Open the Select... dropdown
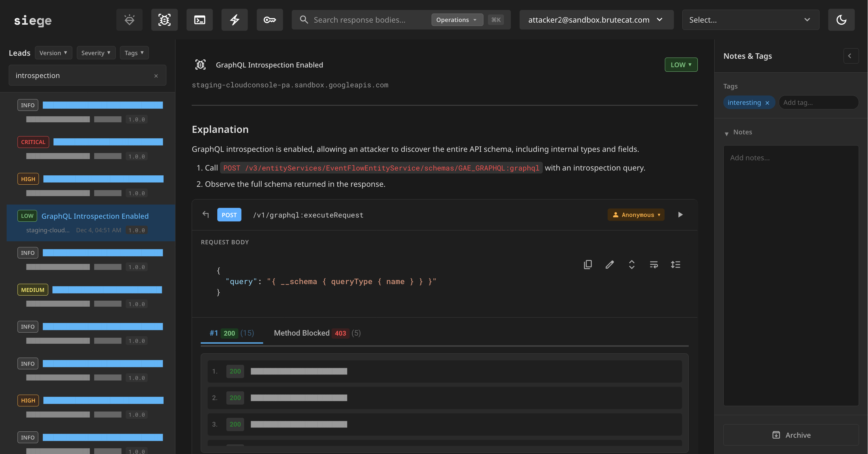868x454 pixels. click(x=750, y=20)
